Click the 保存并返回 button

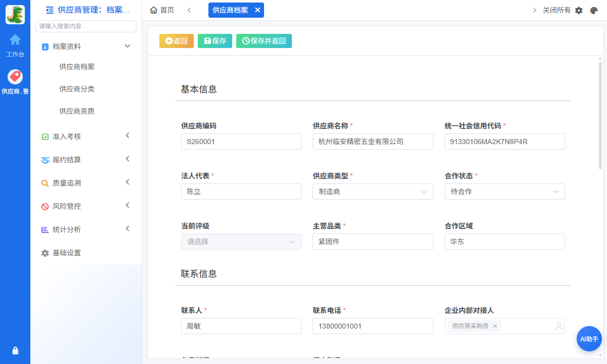click(264, 41)
